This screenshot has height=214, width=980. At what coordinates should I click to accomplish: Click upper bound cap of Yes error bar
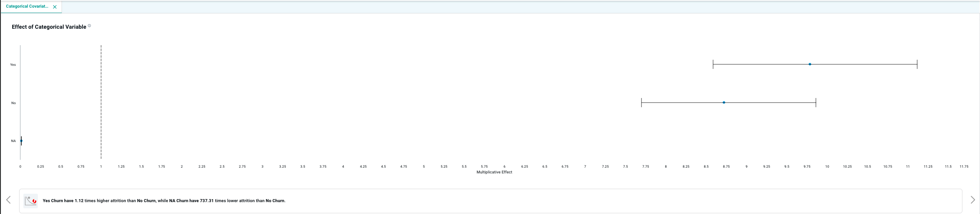coord(917,64)
